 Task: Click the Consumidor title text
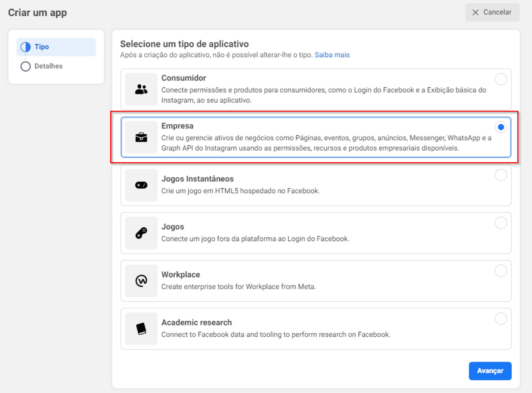[184, 78]
